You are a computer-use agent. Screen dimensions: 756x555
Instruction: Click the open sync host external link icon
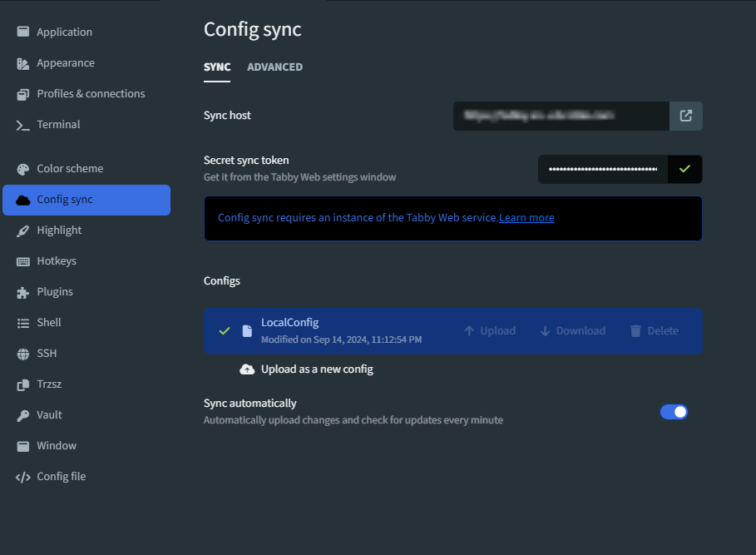[x=685, y=116]
